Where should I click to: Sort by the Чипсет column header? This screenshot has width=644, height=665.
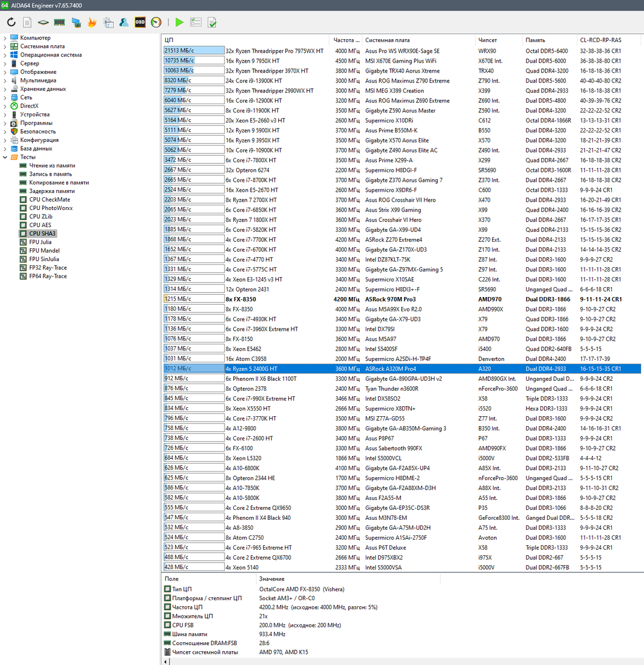click(x=499, y=40)
